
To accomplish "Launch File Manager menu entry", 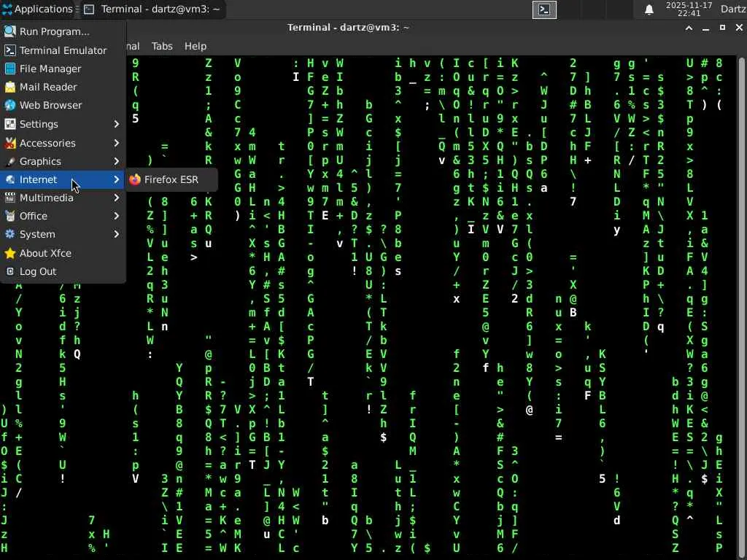I will (63, 69).
